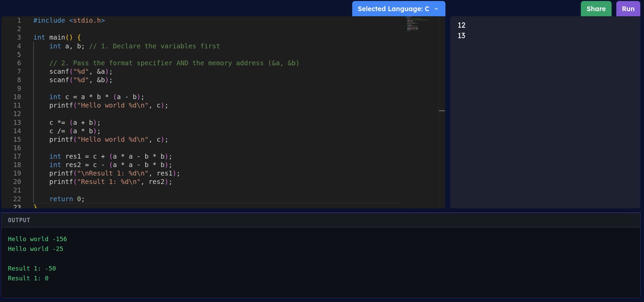The width and height of the screenshot is (644, 302).
Task: Click the 'int res2' declaration line
Action: (111, 165)
